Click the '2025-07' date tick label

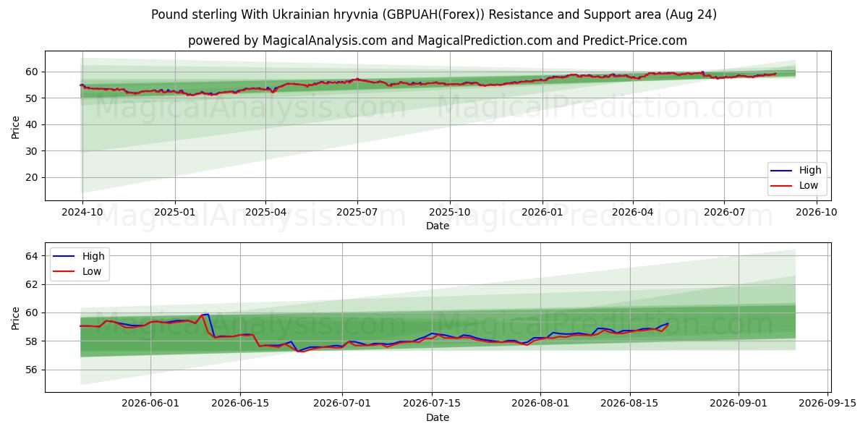(x=357, y=213)
